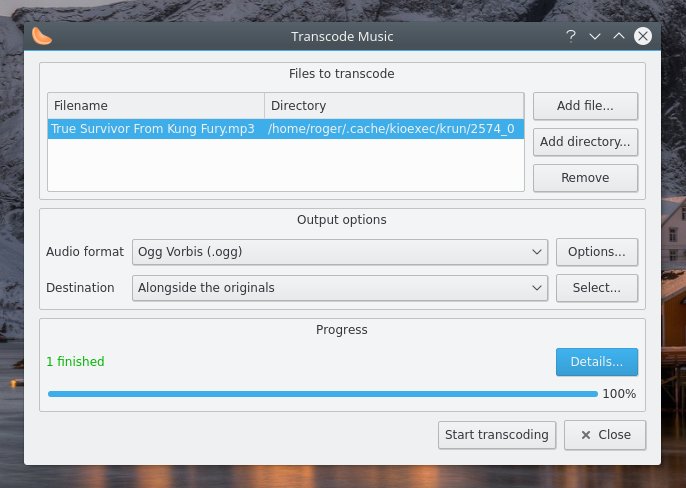Click the Start transcoding button
Viewport: 686px width, 488px height.
point(497,435)
